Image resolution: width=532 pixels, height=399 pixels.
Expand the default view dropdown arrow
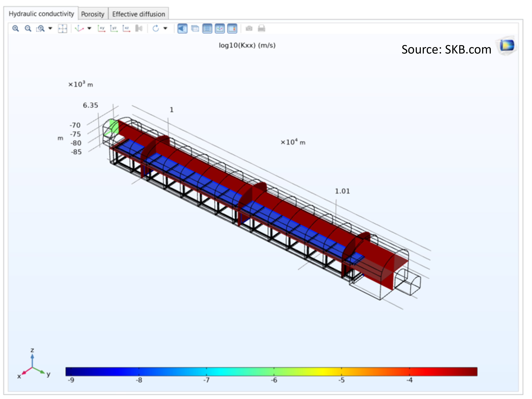click(89, 28)
